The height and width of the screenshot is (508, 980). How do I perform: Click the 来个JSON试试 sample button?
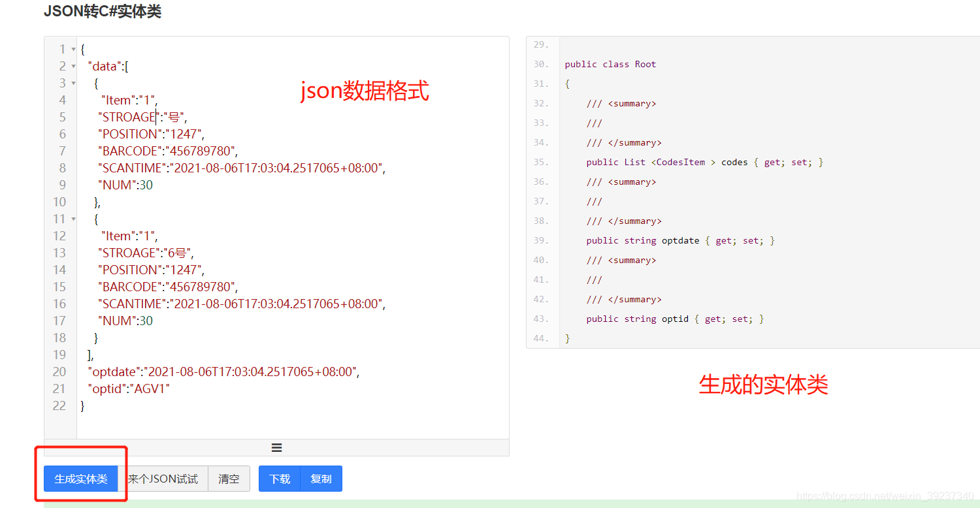[164, 479]
